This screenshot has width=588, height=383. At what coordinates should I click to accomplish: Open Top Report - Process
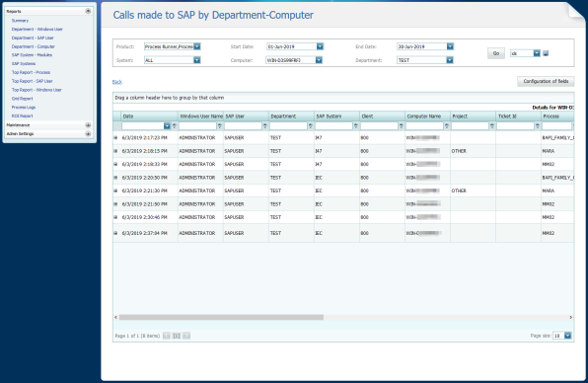31,72
